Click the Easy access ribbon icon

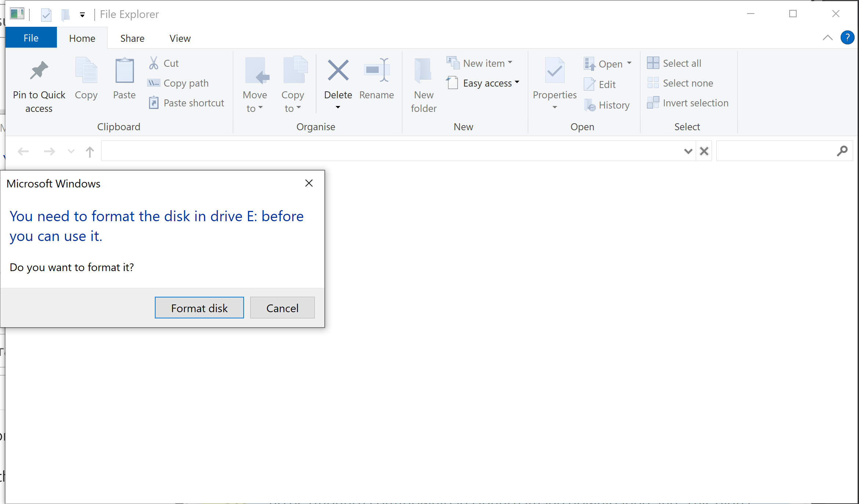coord(453,83)
